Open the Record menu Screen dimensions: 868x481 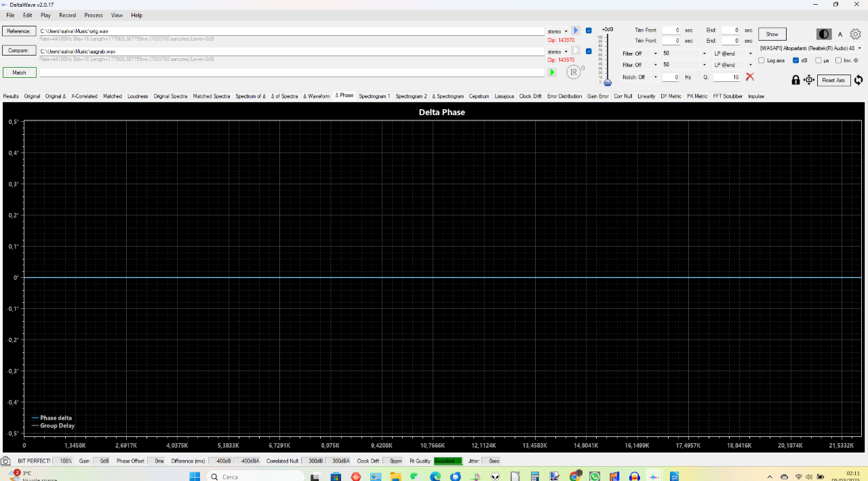pos(67,15)
